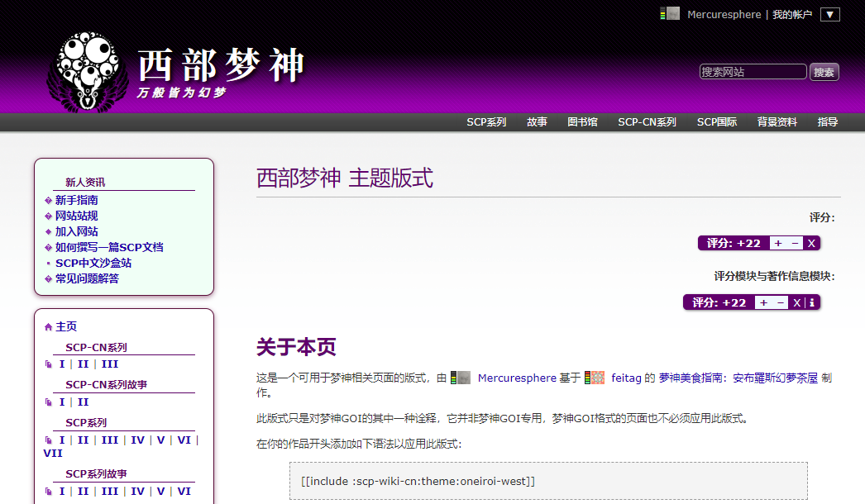Upvote using plus in first rating module
The image size is (865, 504).
point(777,243)
